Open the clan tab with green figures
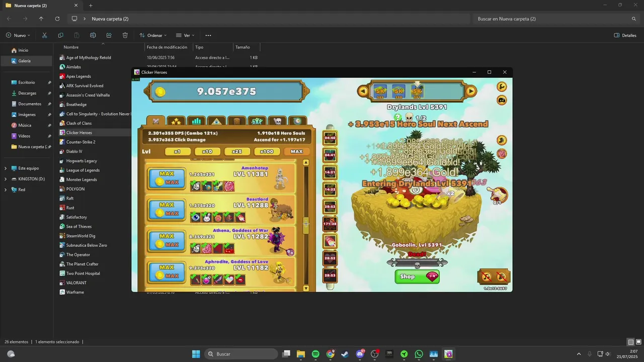 pos(257,121)
